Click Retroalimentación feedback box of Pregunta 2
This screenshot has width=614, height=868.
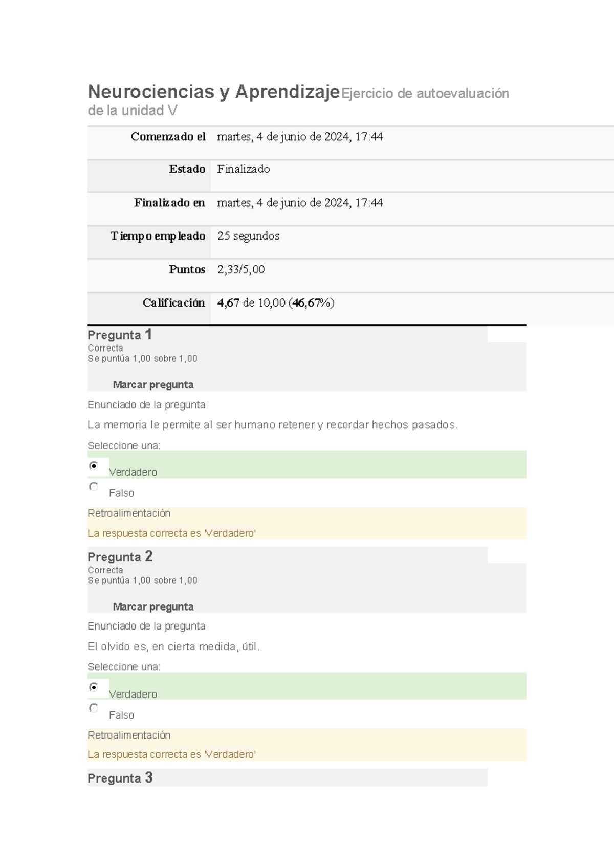click(306, 745)
